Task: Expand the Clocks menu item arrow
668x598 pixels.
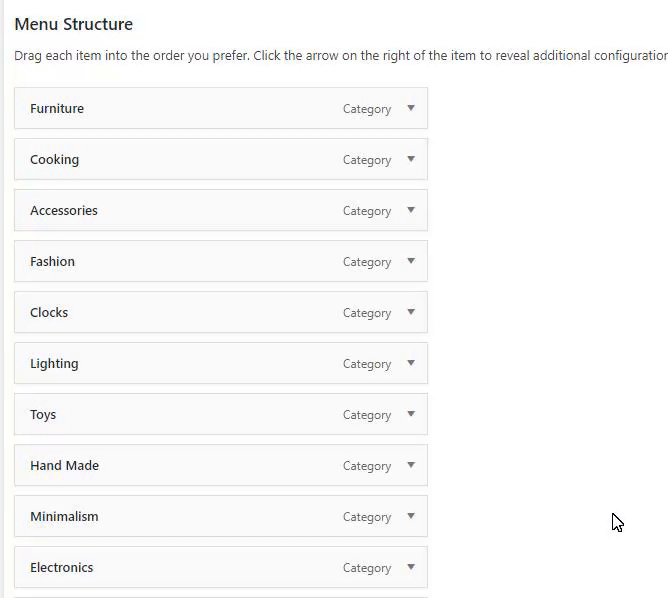Action: (x=410, y=312)
